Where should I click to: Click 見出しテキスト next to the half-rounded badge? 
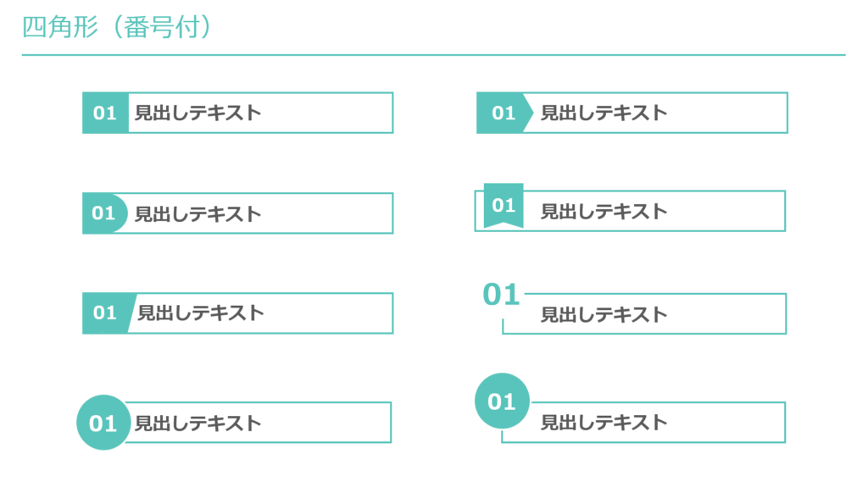(x=198, y=213)
